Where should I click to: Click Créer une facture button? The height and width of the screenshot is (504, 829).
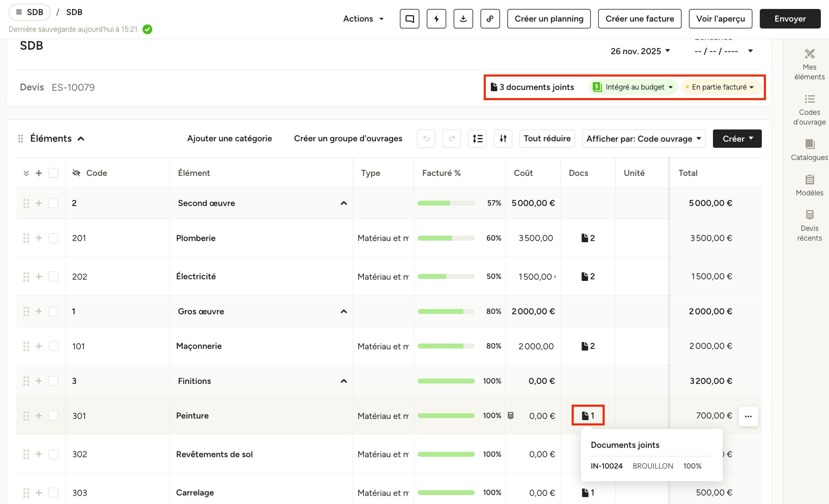[x=640, y=19]
